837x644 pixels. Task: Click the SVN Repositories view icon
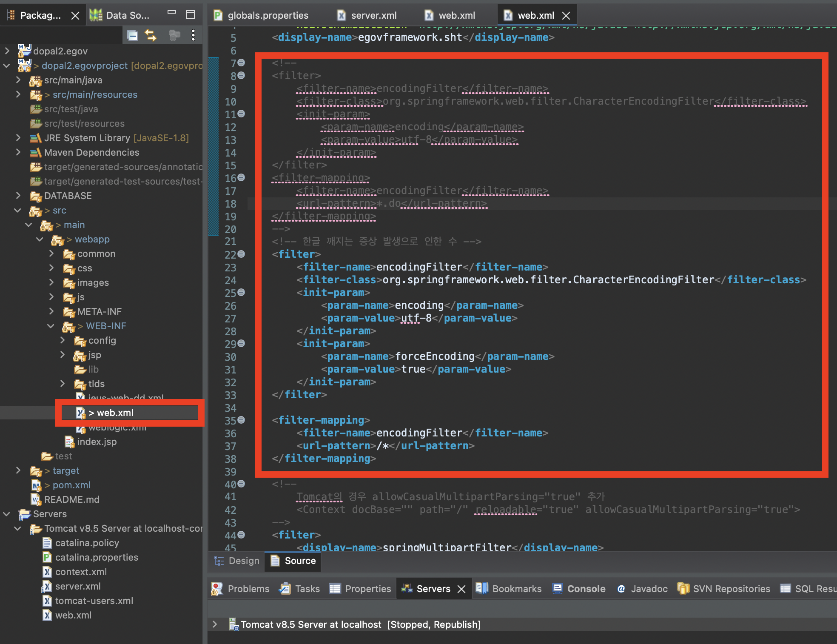(x=683, y=589)
